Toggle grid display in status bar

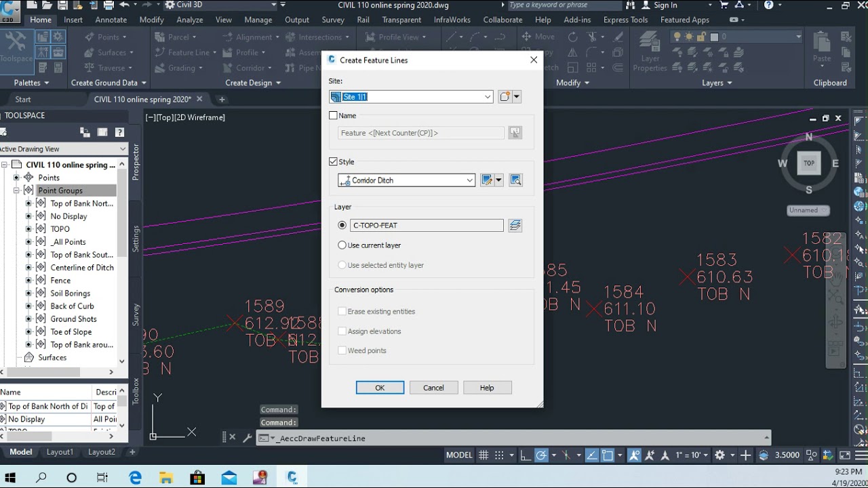pos(484,455)
